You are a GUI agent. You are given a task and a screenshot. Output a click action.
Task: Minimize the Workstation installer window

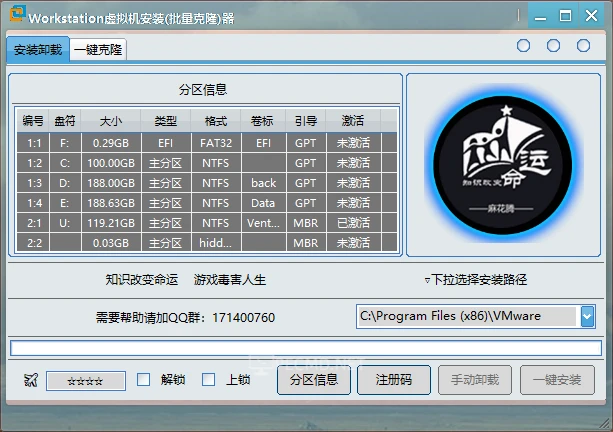click(x=540, y=16)
